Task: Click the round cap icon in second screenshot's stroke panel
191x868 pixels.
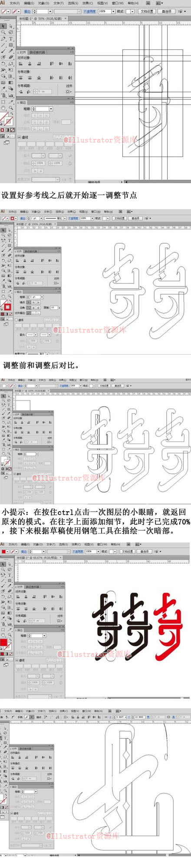Action: point(33,302)
